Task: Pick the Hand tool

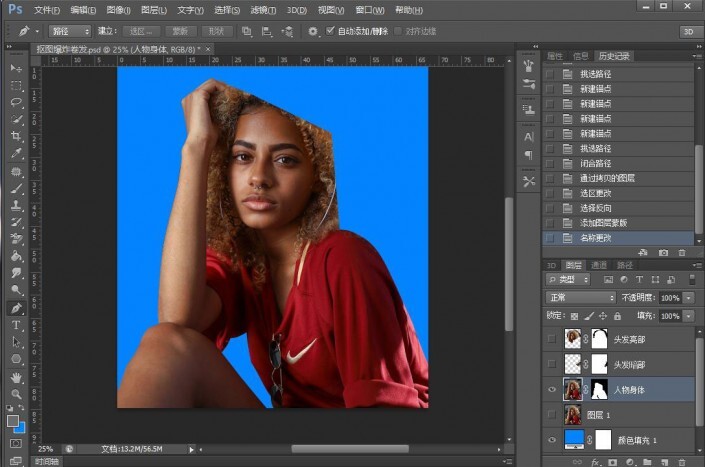Action: (16, 377)
